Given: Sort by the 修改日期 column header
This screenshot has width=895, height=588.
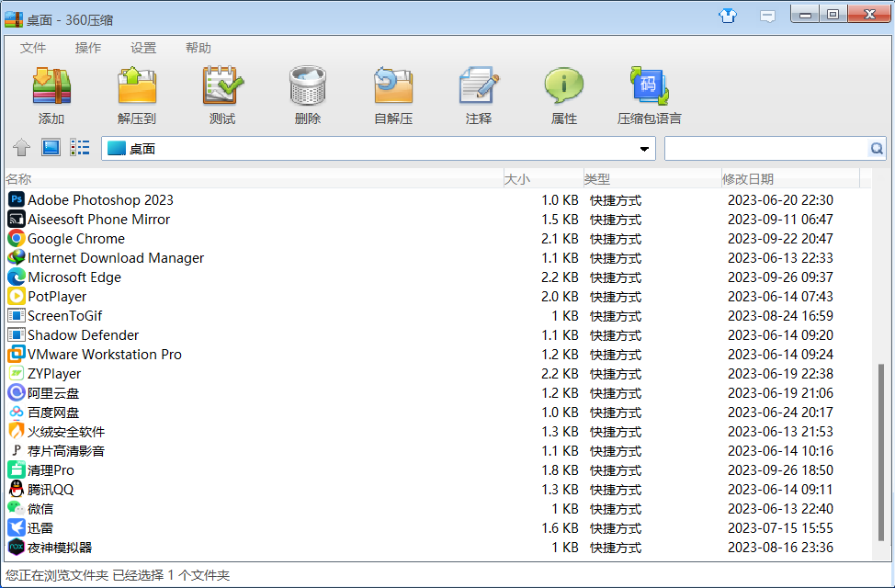Looking at the screenshot, I should tap(790, 178).
